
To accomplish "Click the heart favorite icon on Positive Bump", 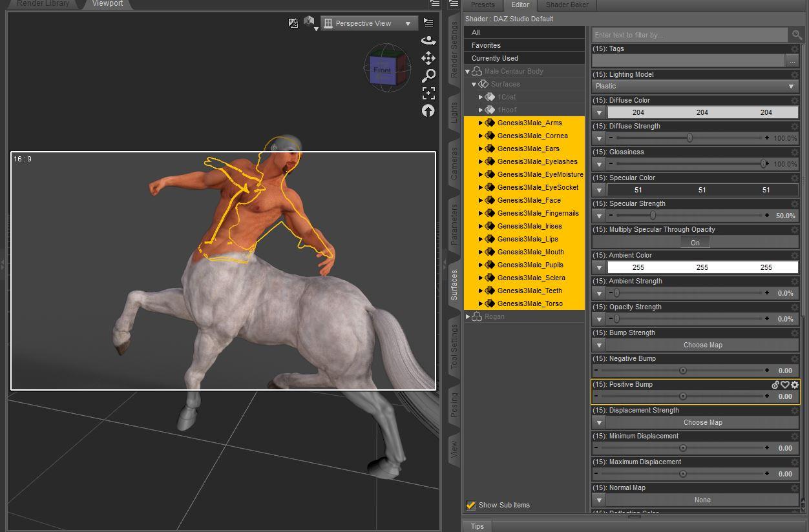I will click(x=785, y=385).
